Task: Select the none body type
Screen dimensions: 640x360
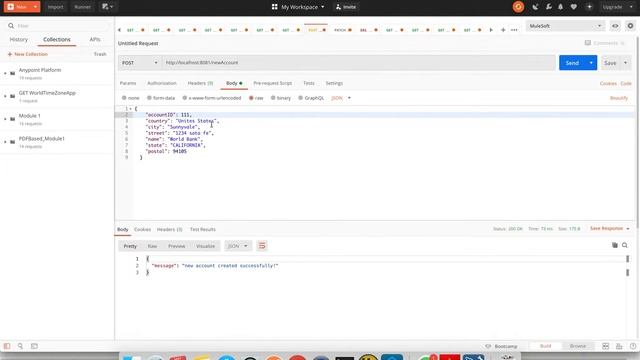Action: [131, 98]
